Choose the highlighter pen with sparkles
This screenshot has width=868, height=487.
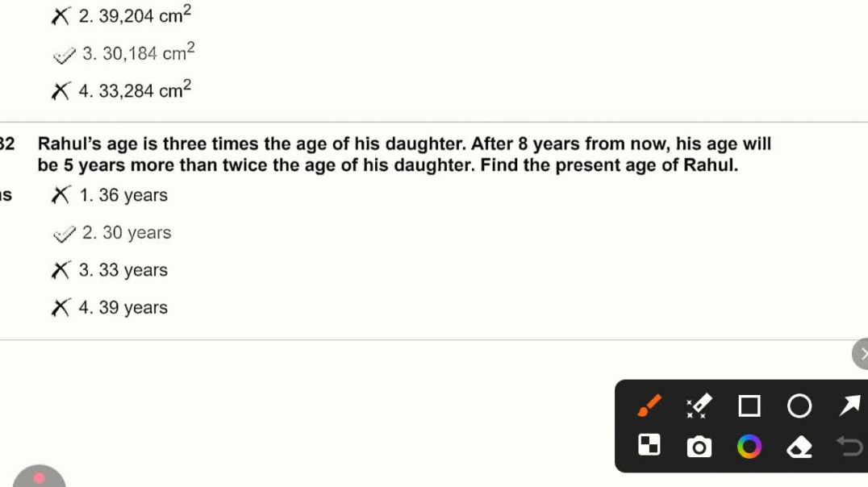coord(699,406)
